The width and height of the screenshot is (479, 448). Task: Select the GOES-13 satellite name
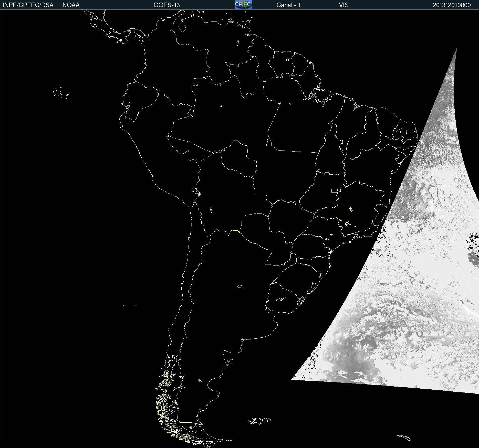pyautogui.click(x=166, y=5)
